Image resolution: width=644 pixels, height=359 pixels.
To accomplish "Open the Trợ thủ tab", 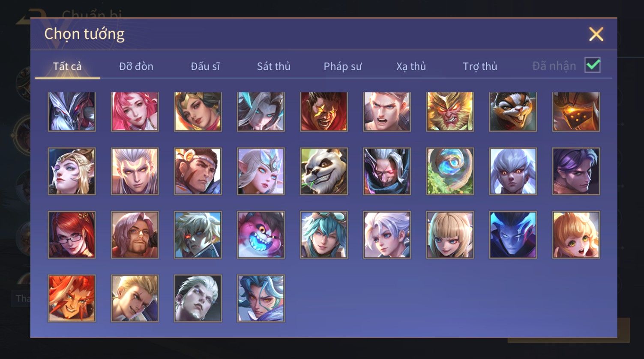I will click(x=480, y=66).
